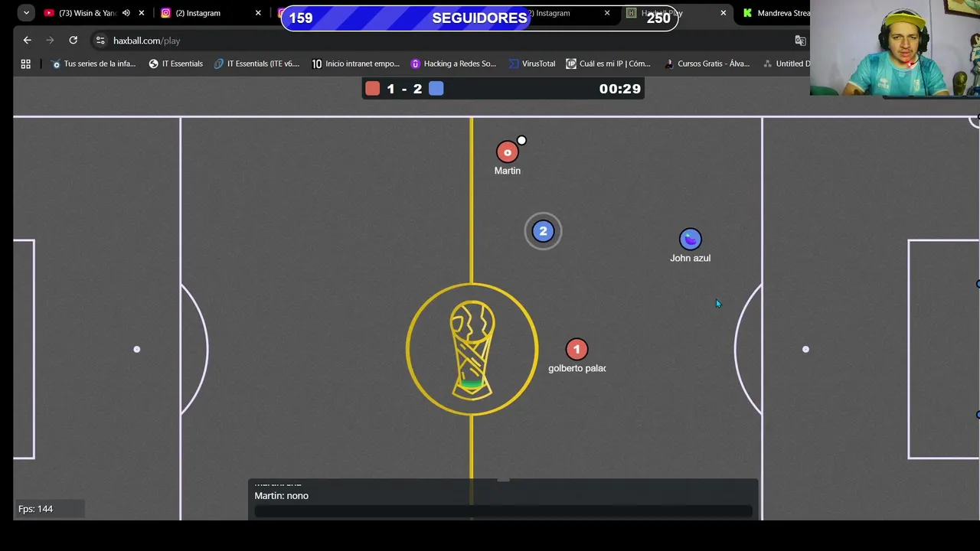Focus the chat input field
The image size is (980, 551).
tap(503, 511)
